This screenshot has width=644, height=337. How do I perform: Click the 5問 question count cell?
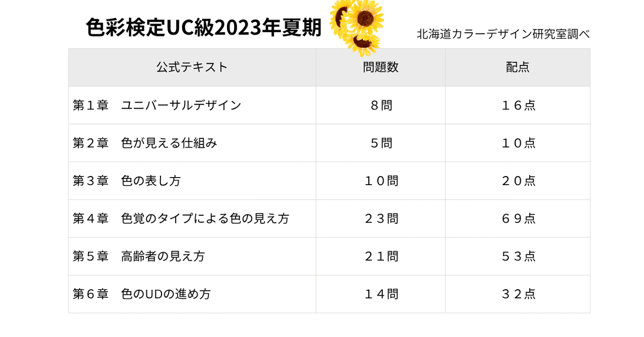click(x=380, y=143)
